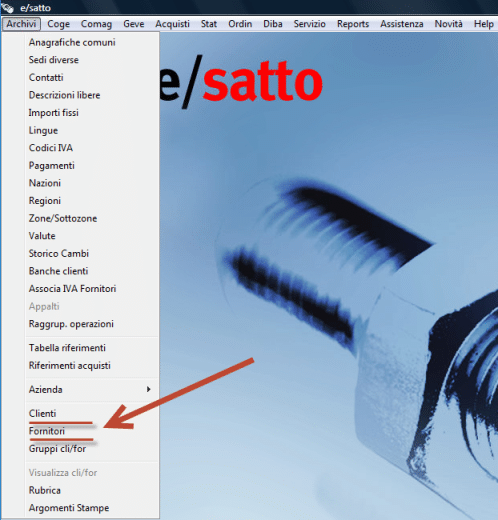
Task: Open the Assistenza menu
Action: (x=402, y=24)
